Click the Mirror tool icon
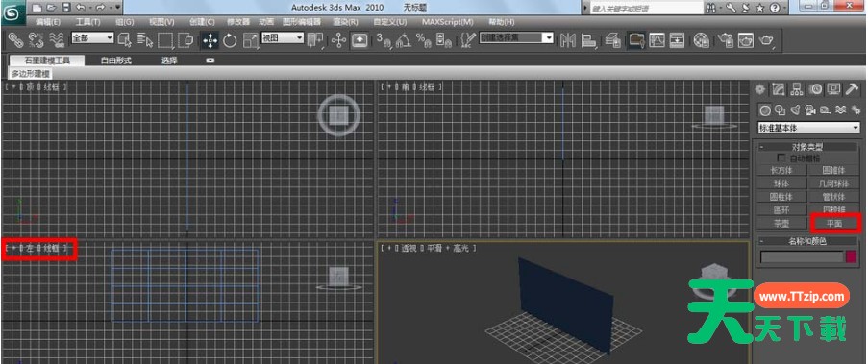The image size is (868, 364). click(567, 39)
